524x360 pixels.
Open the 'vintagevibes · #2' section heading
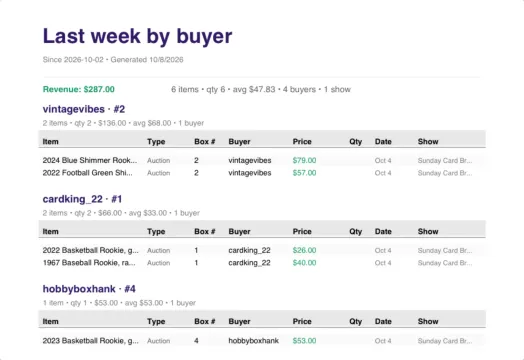point(84,109)
